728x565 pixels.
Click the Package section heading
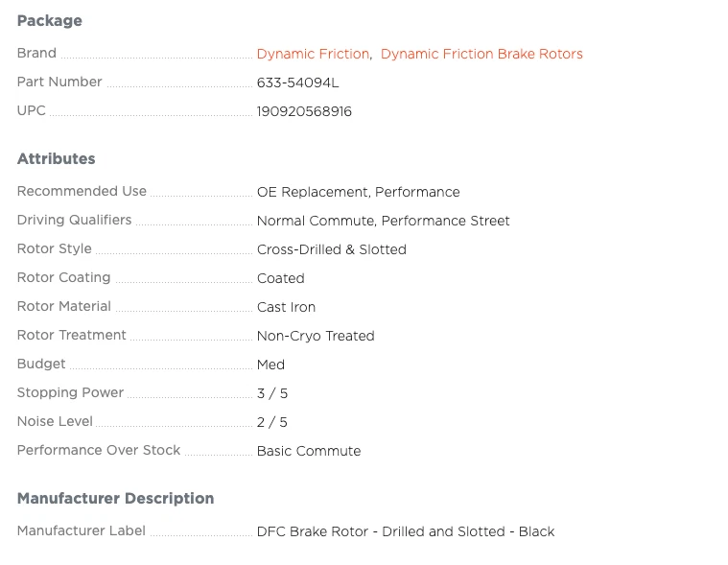click(x=50, y=21)
